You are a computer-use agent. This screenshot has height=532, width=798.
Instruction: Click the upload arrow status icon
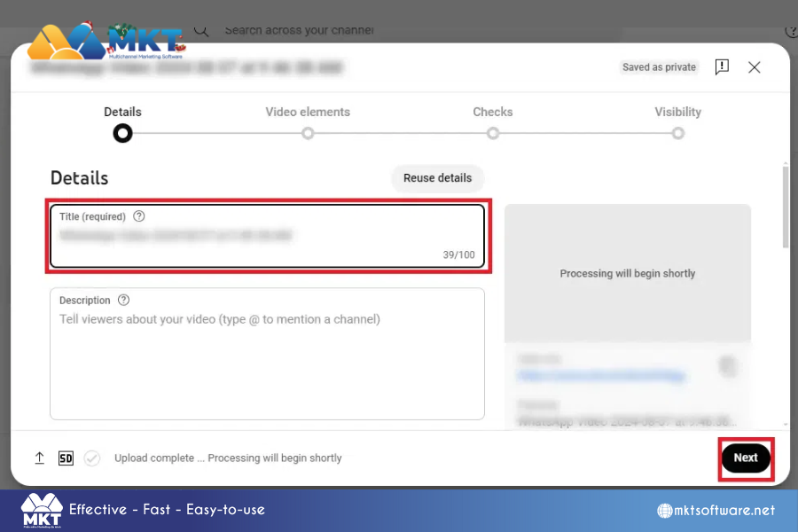[x=40, y=458]
